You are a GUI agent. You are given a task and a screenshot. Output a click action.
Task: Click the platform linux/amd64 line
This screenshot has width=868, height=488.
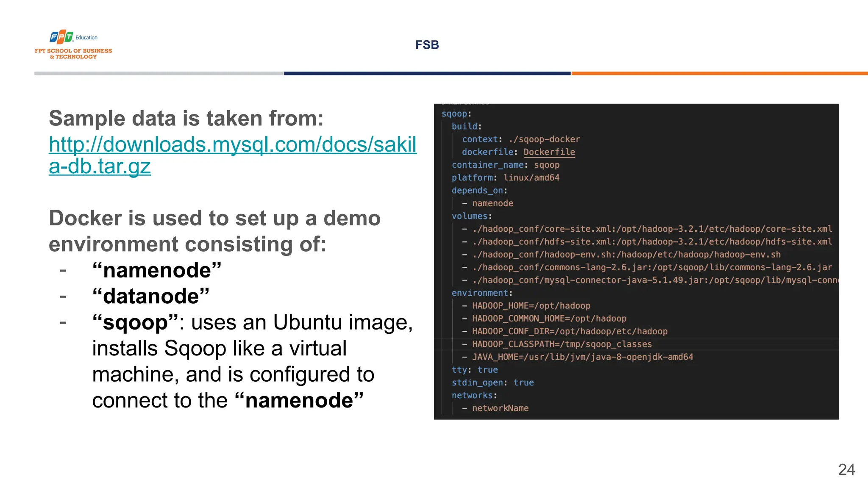pos(505,178)
